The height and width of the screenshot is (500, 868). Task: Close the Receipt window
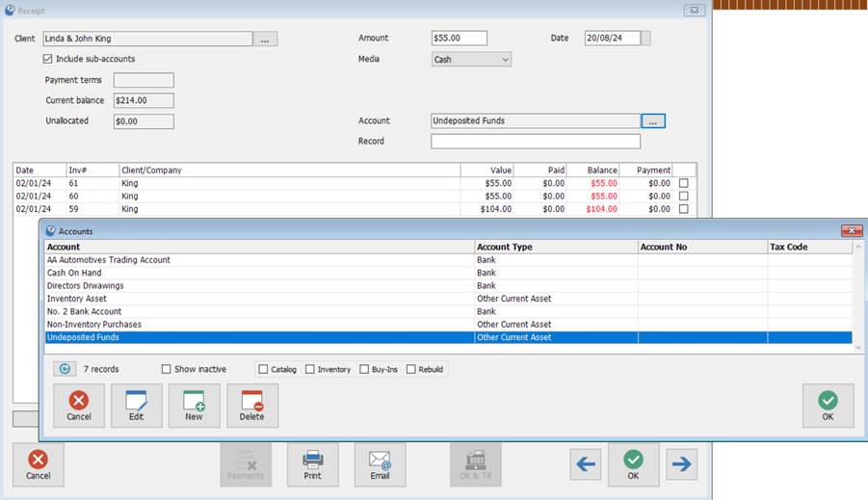pos(695,10)
